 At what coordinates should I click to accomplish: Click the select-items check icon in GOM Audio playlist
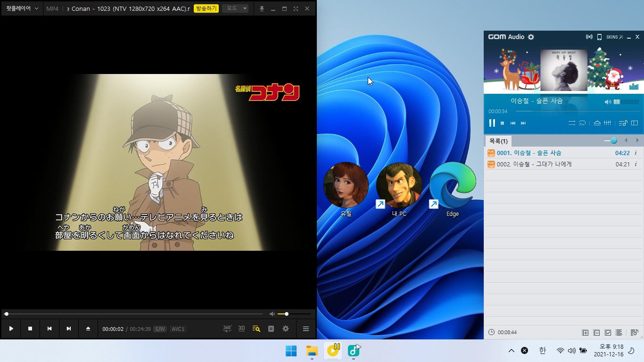[x=608, y=333]
